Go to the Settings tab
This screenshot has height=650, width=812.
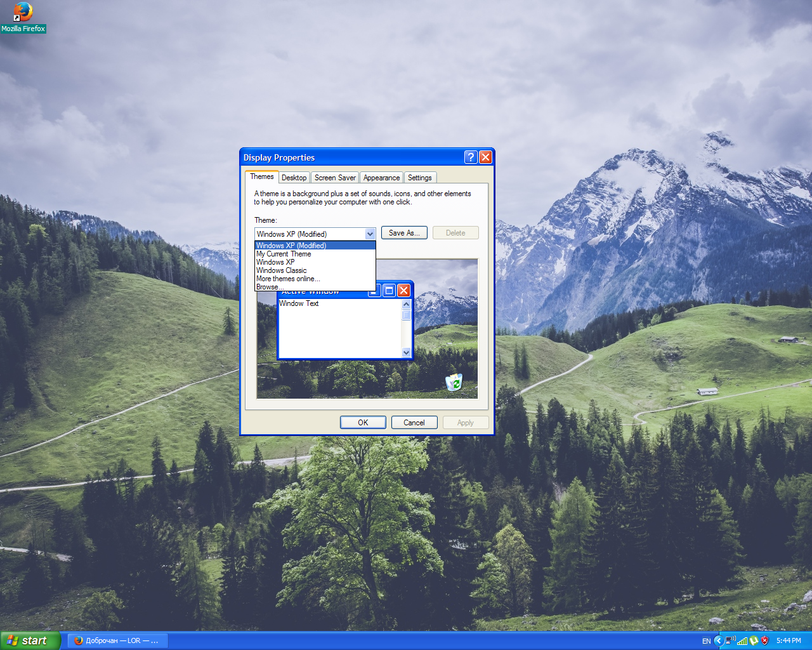[x=419, y=178]
